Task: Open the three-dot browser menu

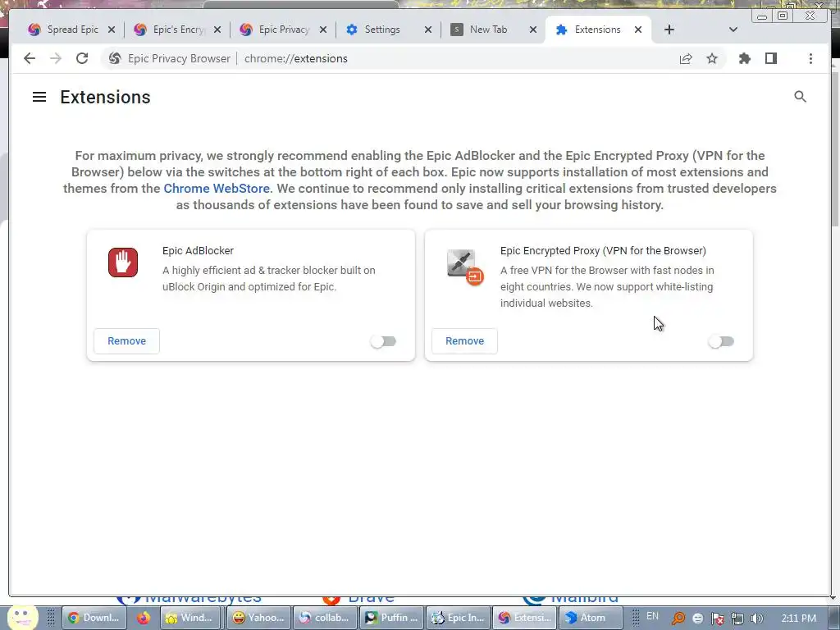Action: point(810,58)
